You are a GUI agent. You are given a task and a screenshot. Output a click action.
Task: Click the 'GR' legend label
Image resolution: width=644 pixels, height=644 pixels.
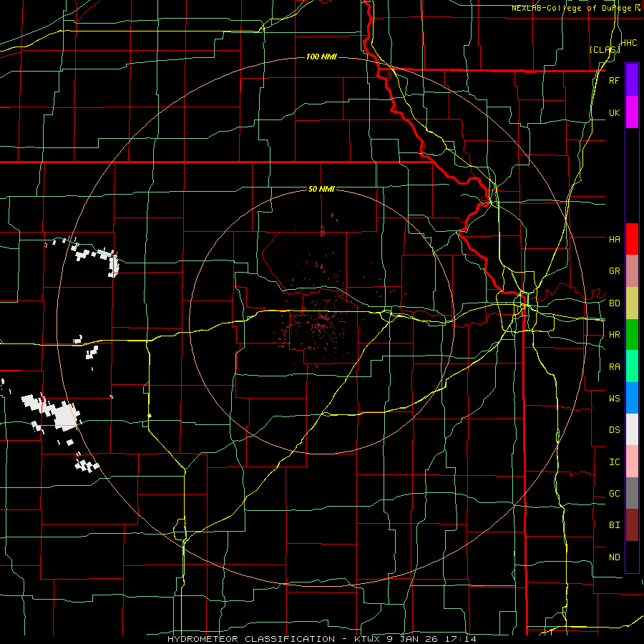pyautogui.click(x=614, y=271)
